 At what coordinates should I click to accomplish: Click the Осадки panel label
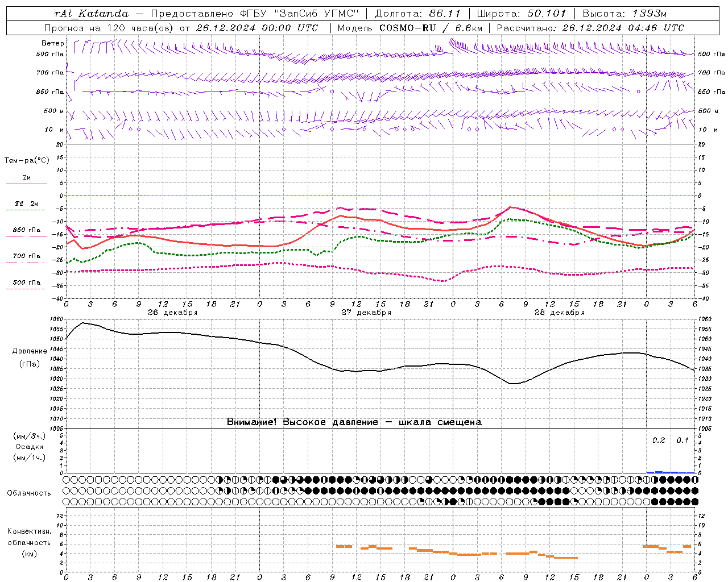(x=30, y=447)
